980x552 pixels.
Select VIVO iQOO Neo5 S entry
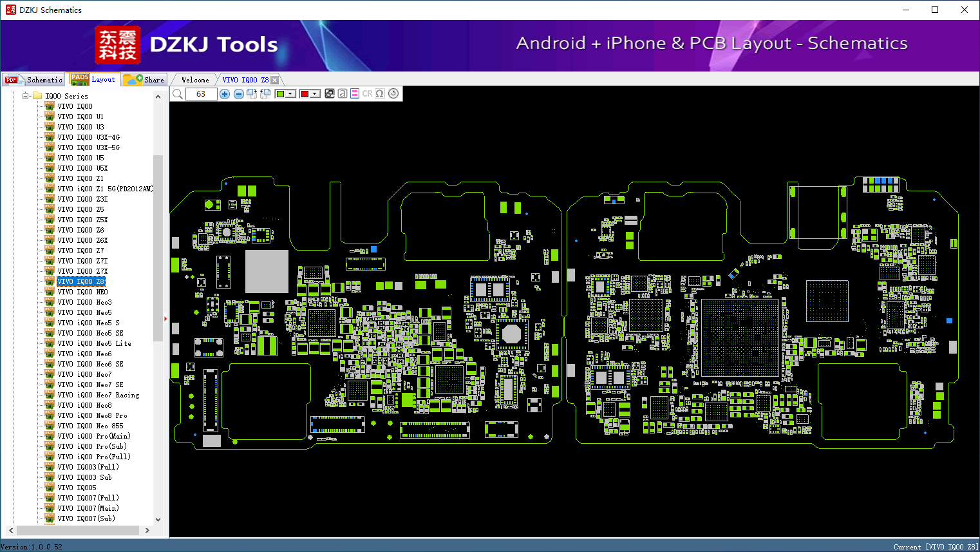coord(89,323)
